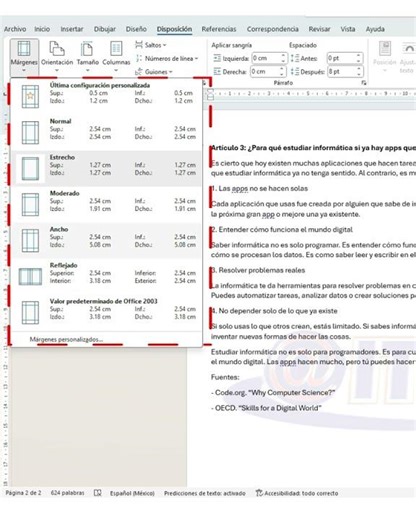This screenshot has height=520, width=416.
Task: Click the starred custom margin thumbnail
Action: coord(30,96)
